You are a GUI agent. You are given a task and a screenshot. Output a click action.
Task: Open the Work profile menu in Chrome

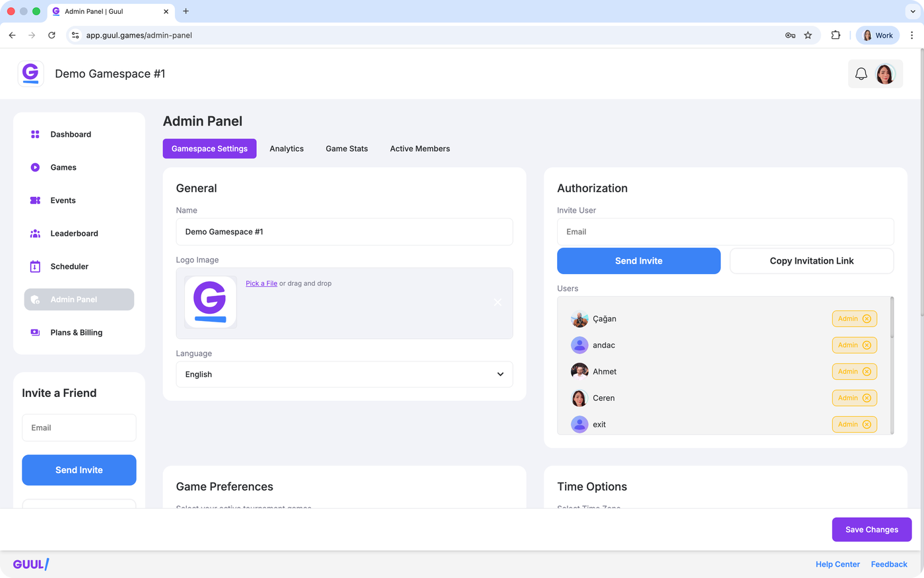point(877,36)
